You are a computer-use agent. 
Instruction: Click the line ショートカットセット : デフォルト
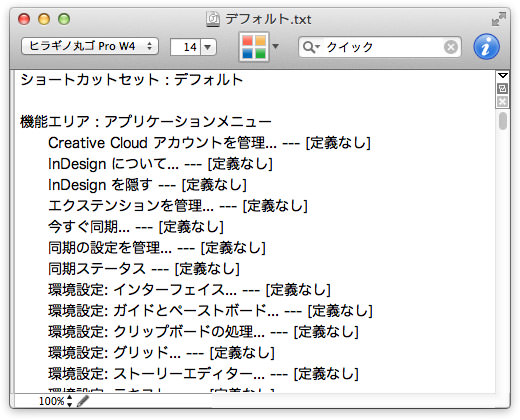[x=132, y=80]
